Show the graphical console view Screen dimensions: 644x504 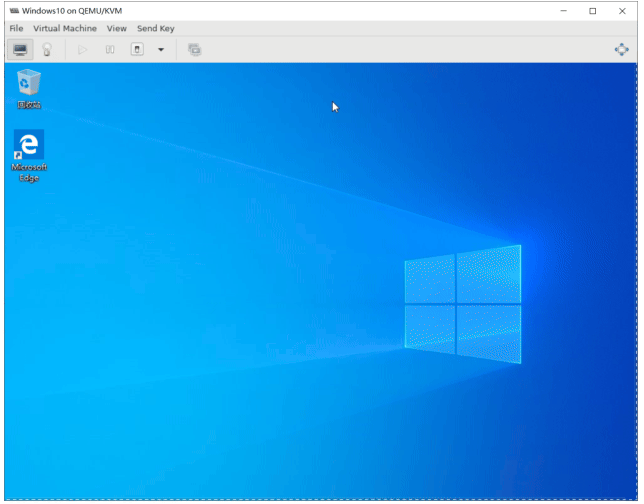(x=20, y=49)
